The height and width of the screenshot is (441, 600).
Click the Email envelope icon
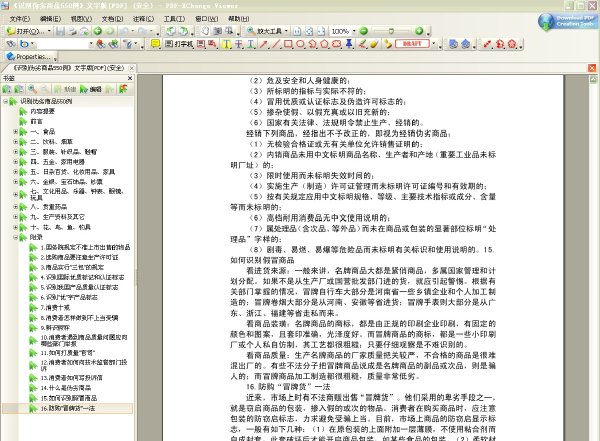click(84, 31)
